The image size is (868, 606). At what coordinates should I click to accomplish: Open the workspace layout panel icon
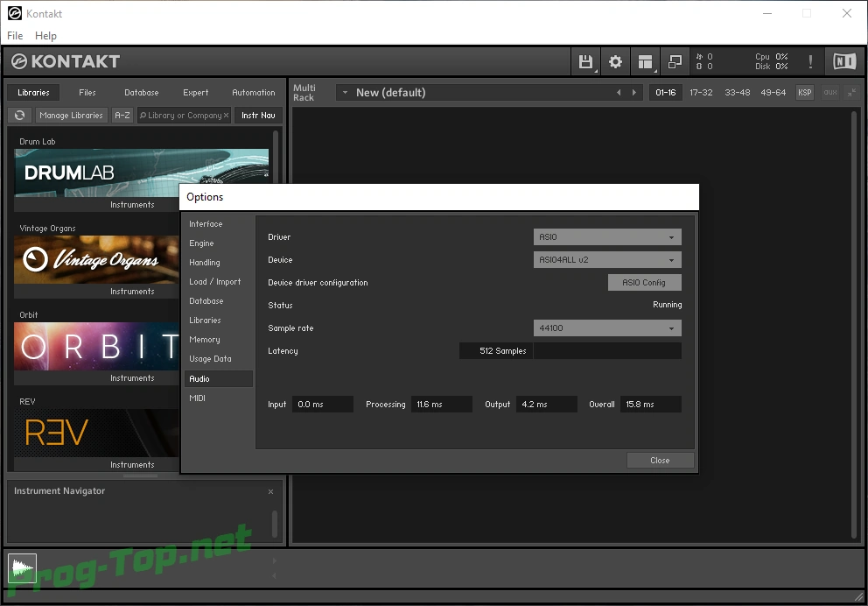pos(645,61)
